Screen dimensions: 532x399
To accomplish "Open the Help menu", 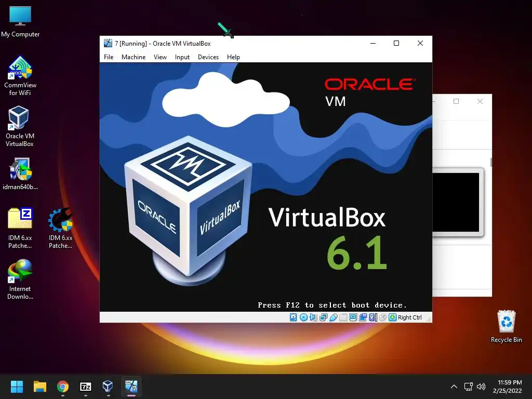I will [233, 57].
